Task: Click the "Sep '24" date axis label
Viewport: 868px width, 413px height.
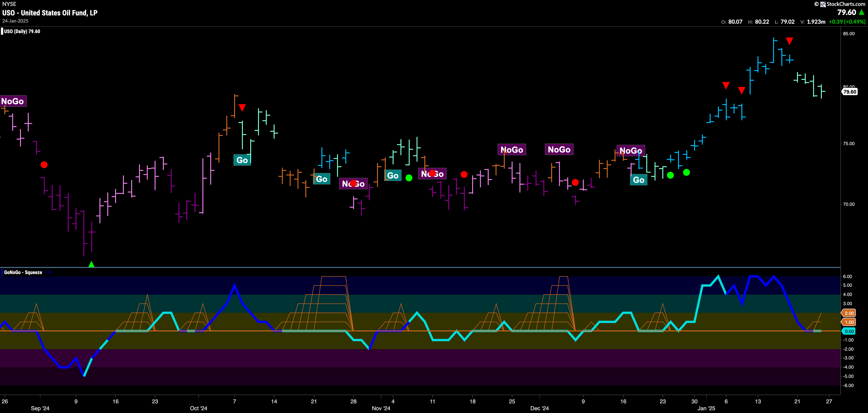Action: [40, 408]
